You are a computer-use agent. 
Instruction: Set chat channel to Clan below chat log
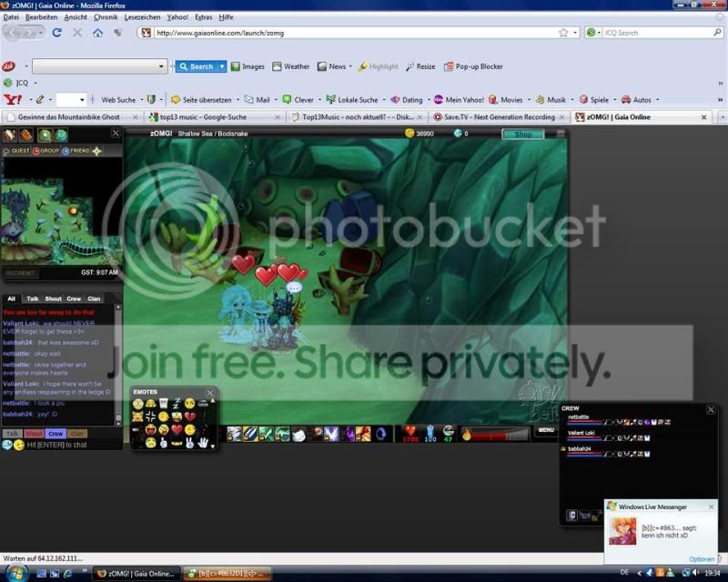(x=77, y=434)
